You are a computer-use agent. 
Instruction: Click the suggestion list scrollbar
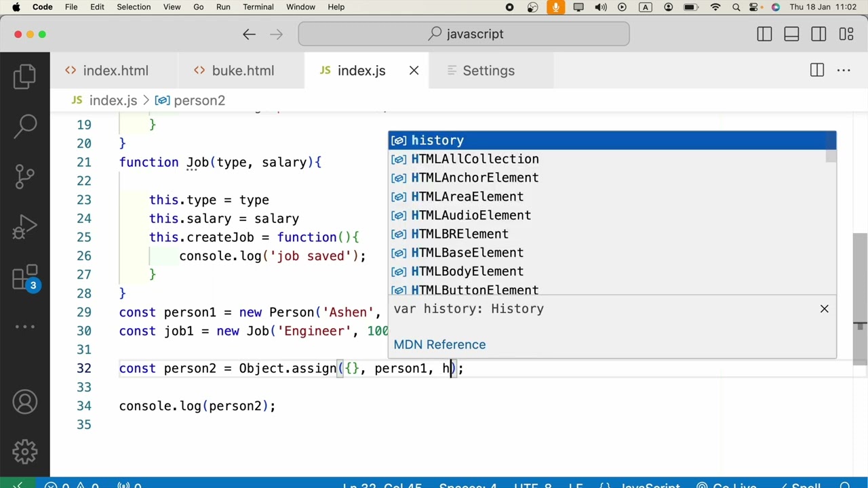(x=831, y=148)
